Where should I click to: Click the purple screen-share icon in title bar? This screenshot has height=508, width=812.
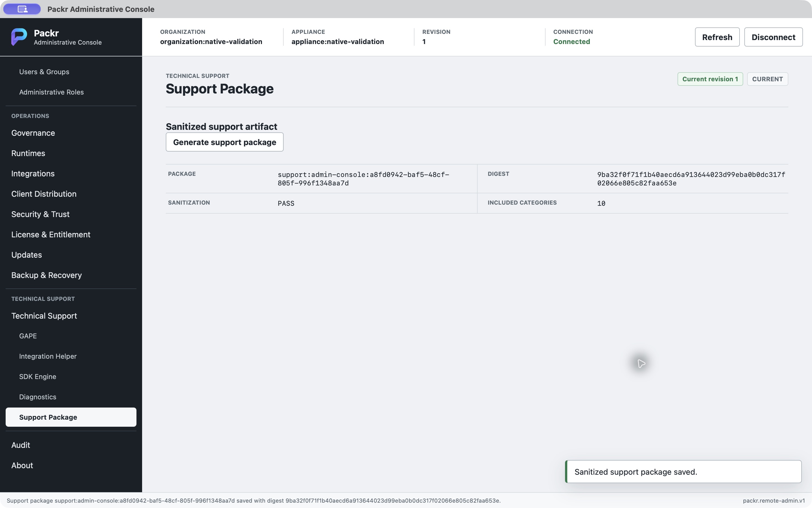coord(22,9)
